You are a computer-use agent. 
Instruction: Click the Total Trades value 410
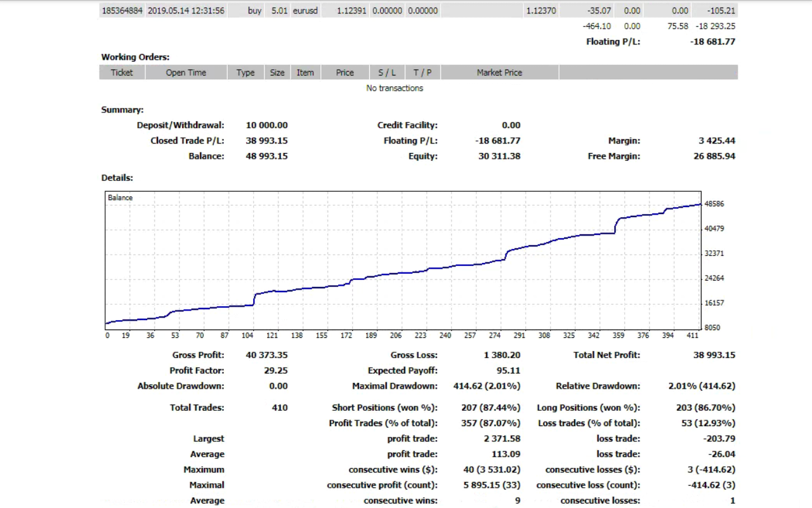click(x=279, y=408)
